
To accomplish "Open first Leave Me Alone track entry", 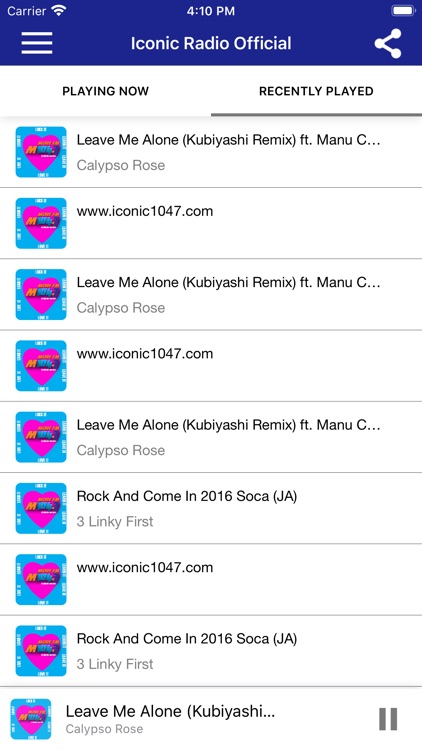I will pyautogui.click(x=211, y=152).
